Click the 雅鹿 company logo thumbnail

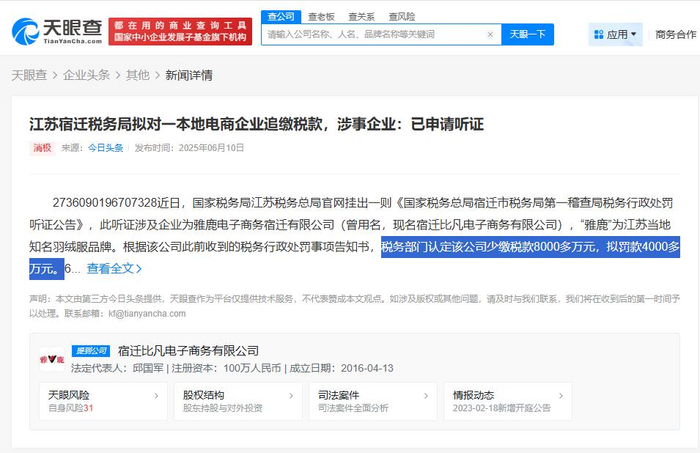click(x=52, y=359)
